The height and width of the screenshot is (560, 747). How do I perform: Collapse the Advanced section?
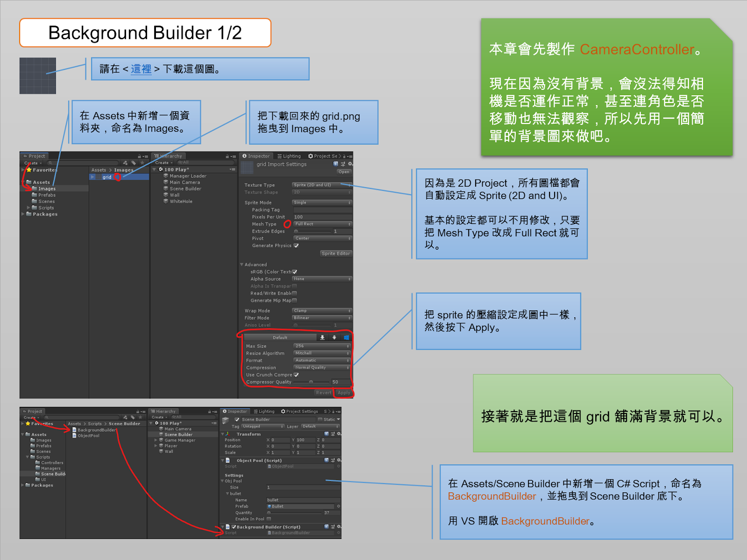click(242, 265)
